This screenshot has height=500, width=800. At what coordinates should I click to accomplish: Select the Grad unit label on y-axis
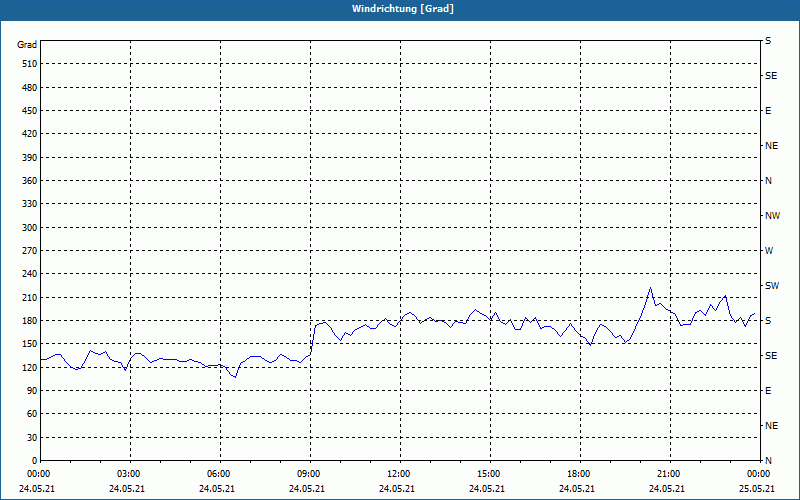click(27, 45)
